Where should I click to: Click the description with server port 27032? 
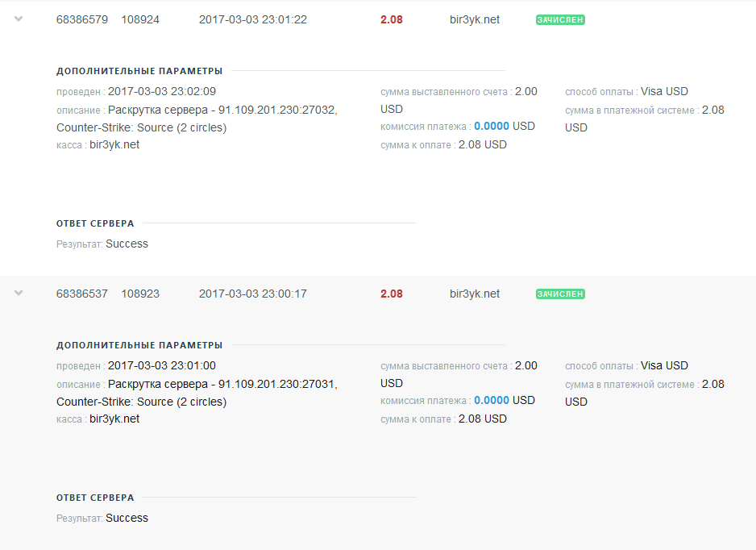pos(222,110)
